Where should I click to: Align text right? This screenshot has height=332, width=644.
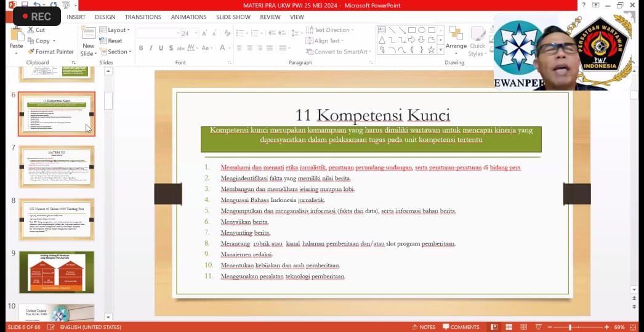(x=260, y=48)
